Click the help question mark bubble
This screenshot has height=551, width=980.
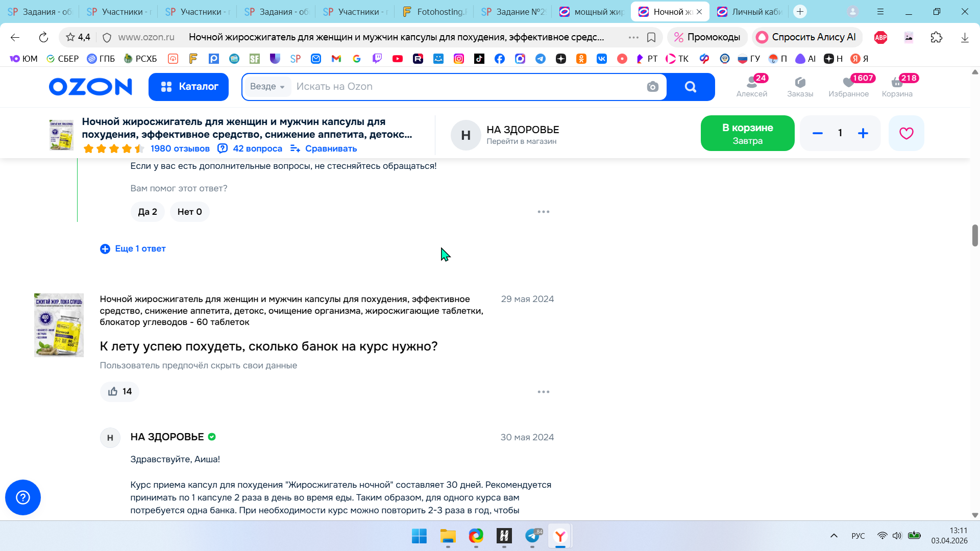23,497
